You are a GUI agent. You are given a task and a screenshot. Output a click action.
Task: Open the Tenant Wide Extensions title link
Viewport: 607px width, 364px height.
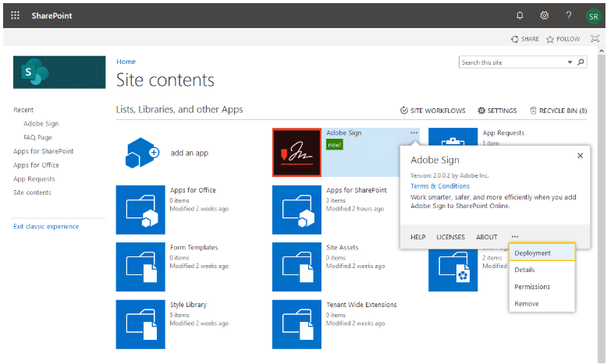[x=361, y=305]
